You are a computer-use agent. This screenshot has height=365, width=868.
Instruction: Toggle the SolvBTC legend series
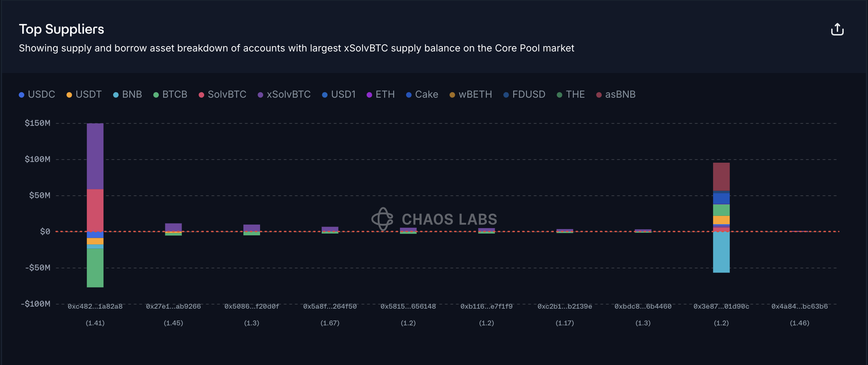[x=222, y=95]
